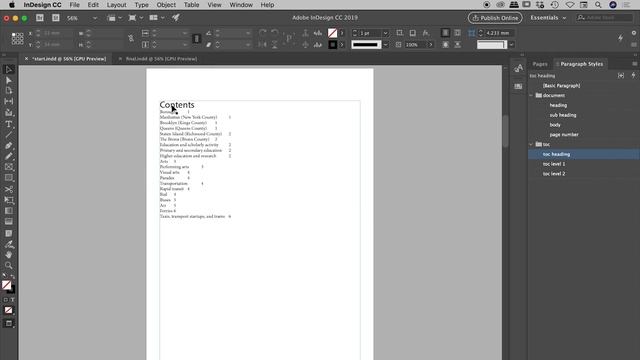Select the Content Collector tool
The image size is (640, 360).
click(9, 112)
